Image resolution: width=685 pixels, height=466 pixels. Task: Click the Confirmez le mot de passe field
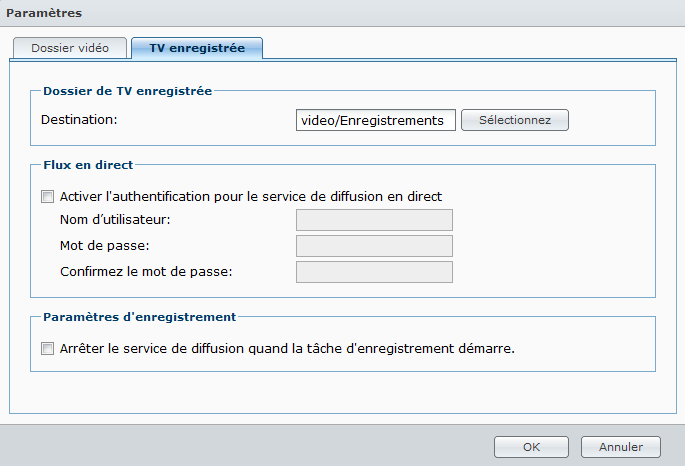point(374,272)
